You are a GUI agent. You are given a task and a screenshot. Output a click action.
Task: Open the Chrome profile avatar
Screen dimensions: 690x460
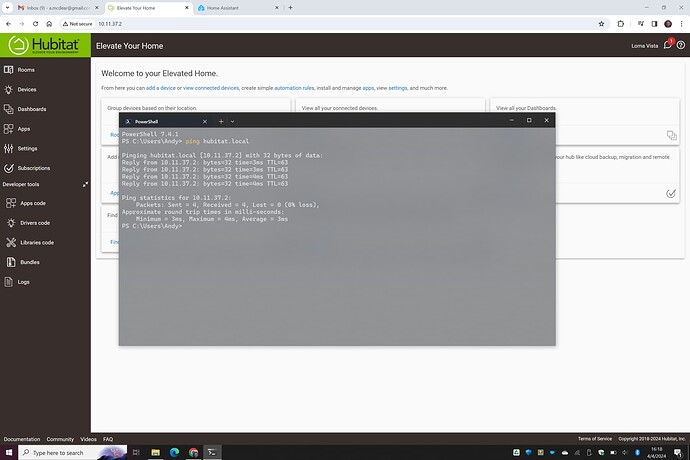[x=668, y=24]
